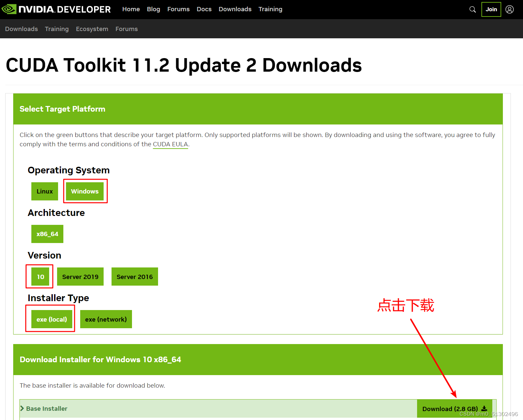Screen dimensions: 523x420
Task: Select Server 2016 version
Action: (x=135, y=277)
